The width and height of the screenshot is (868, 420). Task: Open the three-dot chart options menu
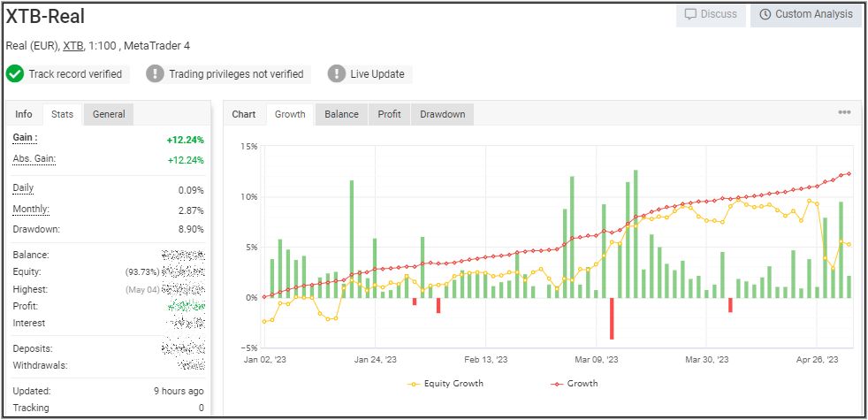pyautogui.click(x=844, y=113)
